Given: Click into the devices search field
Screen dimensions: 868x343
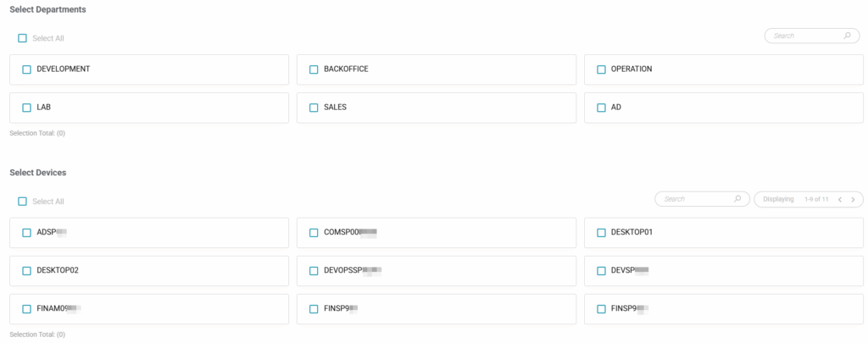Looking at the screenshot, I should click(x=695, y=199).
